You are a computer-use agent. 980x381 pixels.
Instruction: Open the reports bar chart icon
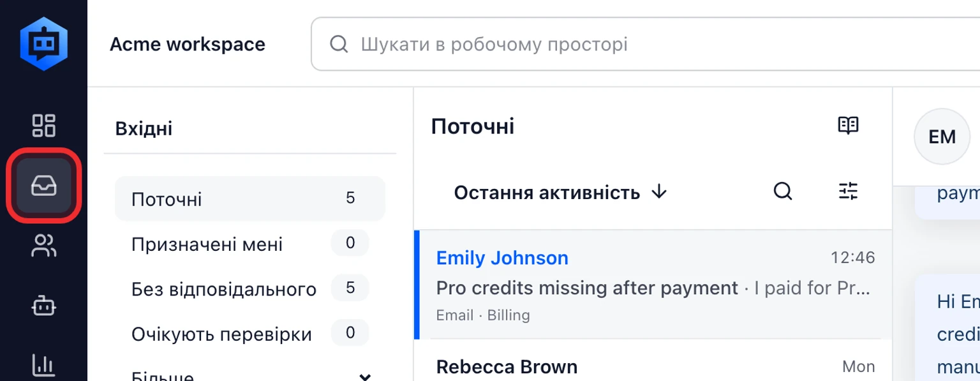pos(44,365)
